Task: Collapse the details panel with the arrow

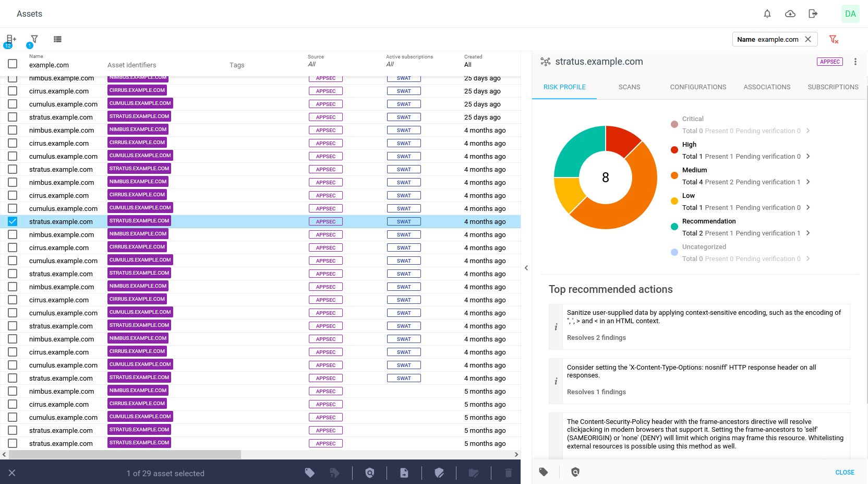Action: pyautogui.click(x=526, y=268)
